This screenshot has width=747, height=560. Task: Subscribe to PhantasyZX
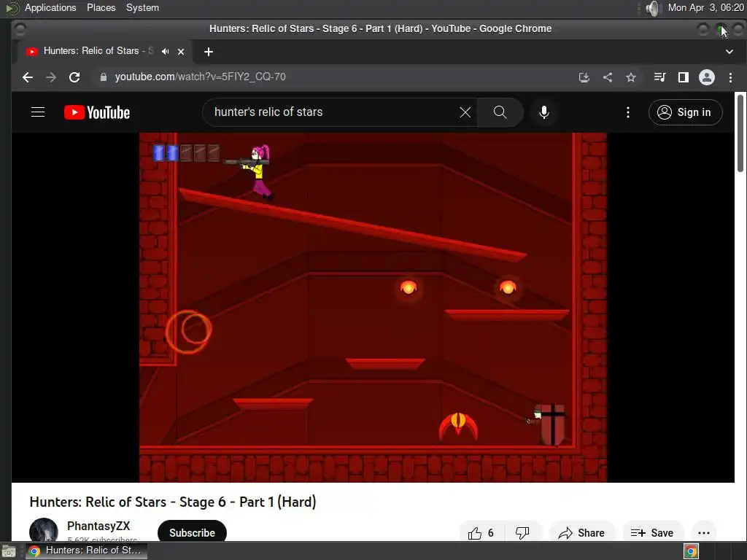[192, 532]
